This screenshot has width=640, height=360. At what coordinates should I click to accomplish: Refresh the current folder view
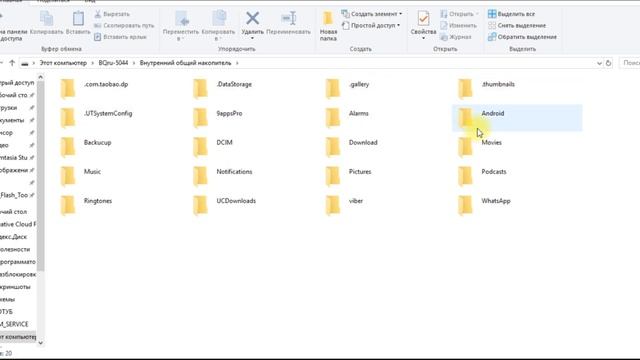608,63
